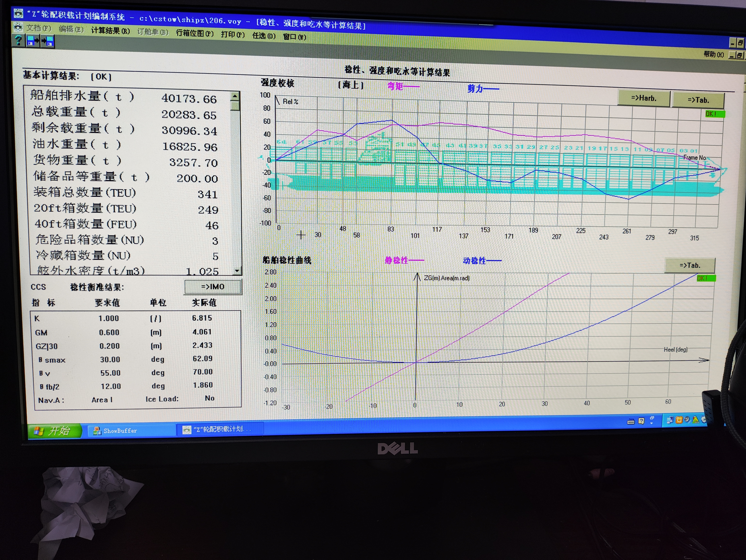Click the Nav.A value Area I

coord(102,400)
